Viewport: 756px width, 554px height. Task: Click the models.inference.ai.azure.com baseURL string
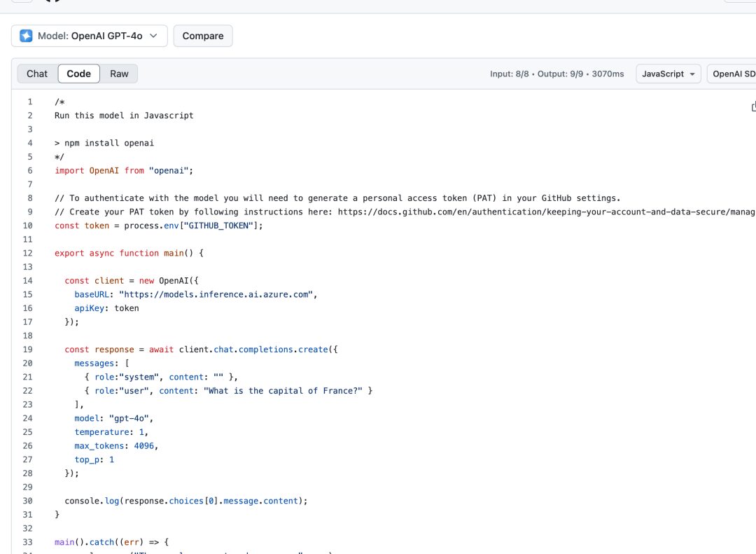tap(216, 294)
